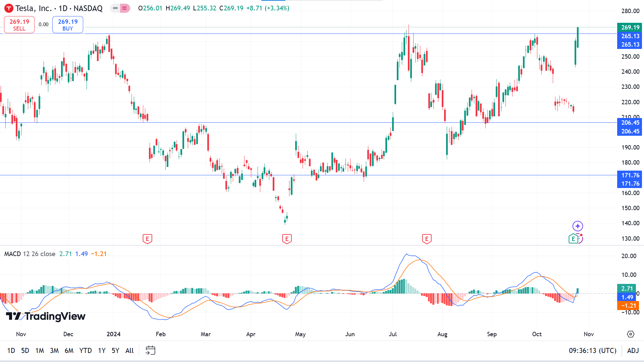Click the purple sparkle news icon
The width and height of the screenshot is (644, 362).
578,226
